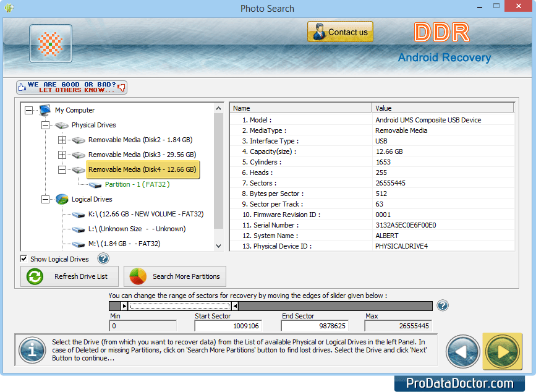The image size is (536, 392).
Task: Click the Physical Device ID value PHYSICALDRIVE4
Action: [401, 246]
